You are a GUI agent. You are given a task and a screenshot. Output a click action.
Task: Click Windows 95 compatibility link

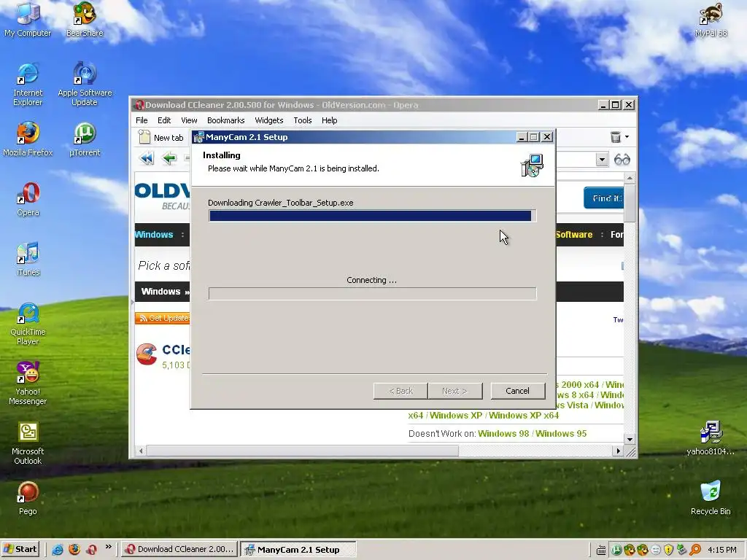(x=561, y=434)
